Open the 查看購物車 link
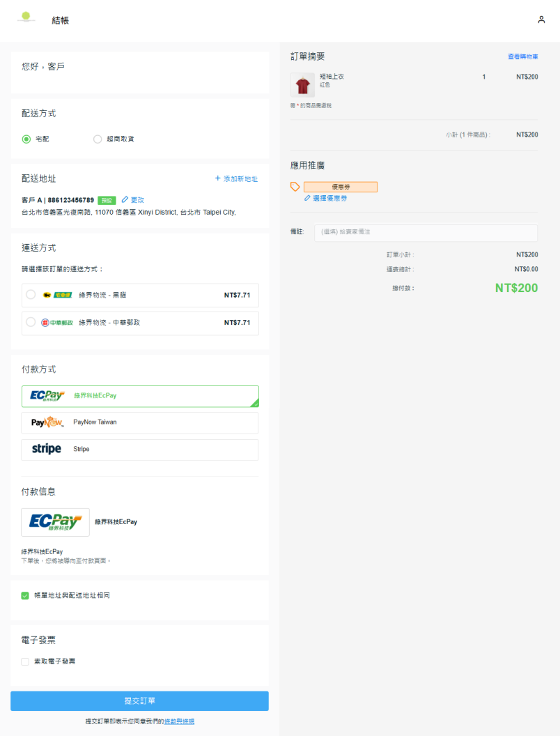This screenshot has width=560, height=736. [522, 57]
